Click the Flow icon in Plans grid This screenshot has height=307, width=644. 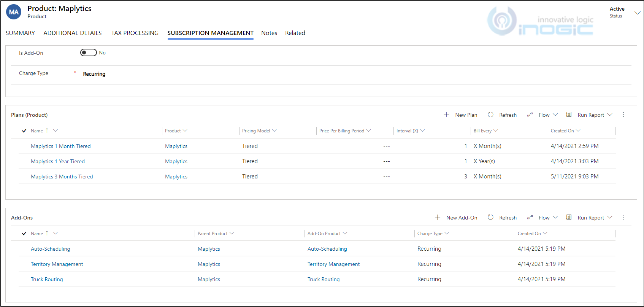530,115
